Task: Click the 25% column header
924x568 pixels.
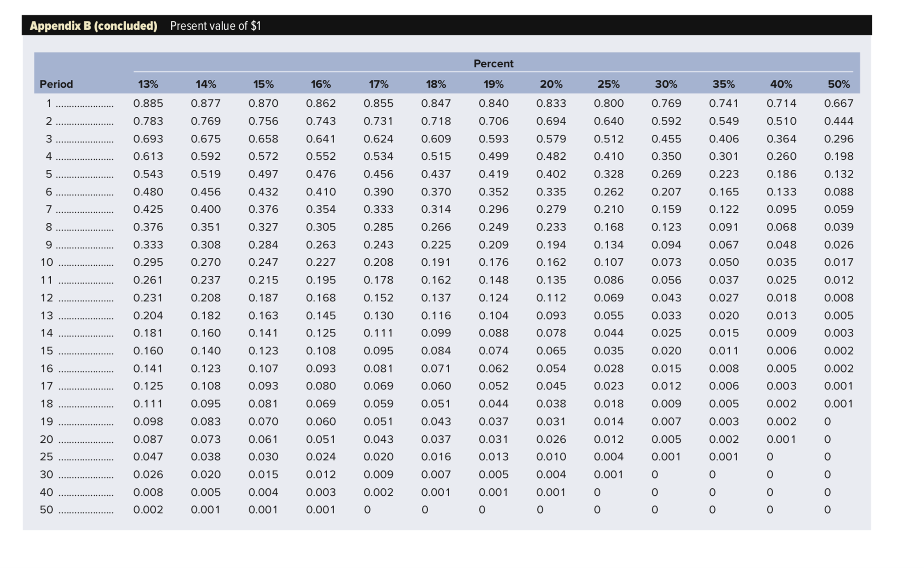Action: coord(608,84)
